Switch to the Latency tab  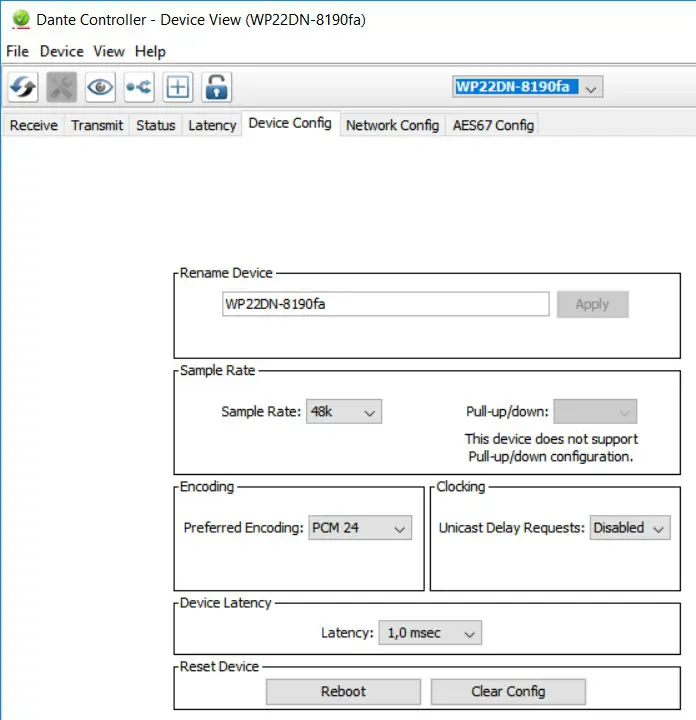[x=212, y=125]
